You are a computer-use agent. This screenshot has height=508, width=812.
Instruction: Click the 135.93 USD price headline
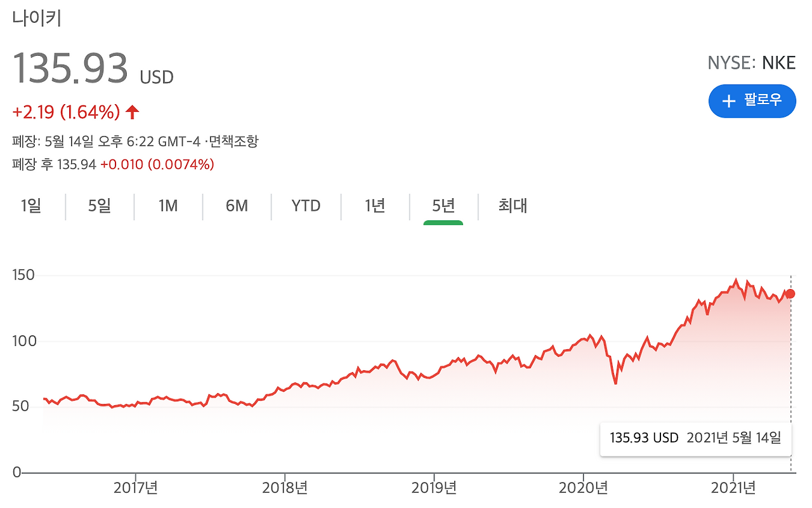pos(93,69)
